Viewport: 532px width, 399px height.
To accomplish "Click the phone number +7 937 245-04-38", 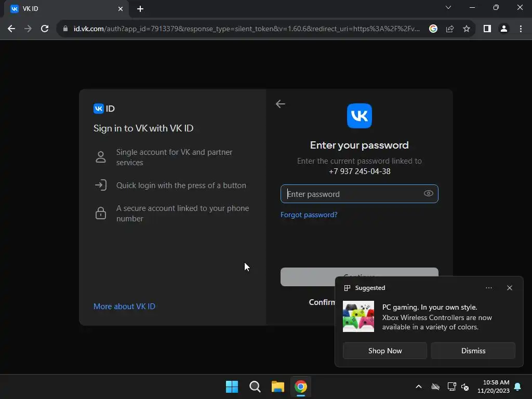I will (360, 171).
